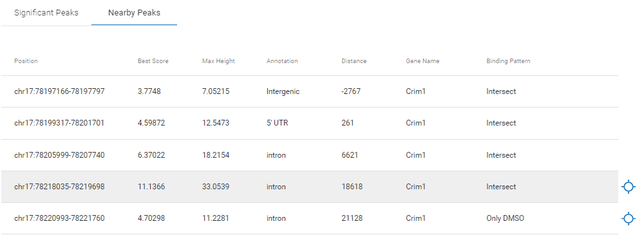Click the 5' UTR annotation cell
Viewport: 644px width, 235px height.
point(277,123)
